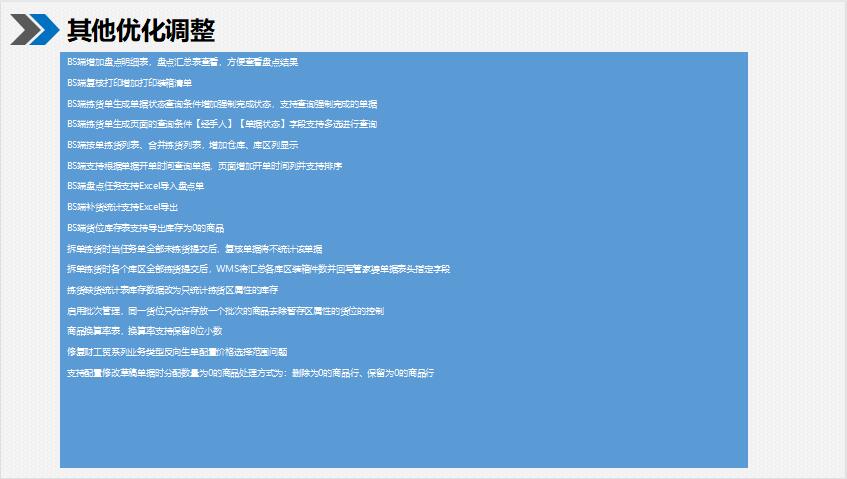Click the line mentioning 强制完成状态 query condition
Image resolution: width=847 pixels, height=479 pixels.
[222, 104]
